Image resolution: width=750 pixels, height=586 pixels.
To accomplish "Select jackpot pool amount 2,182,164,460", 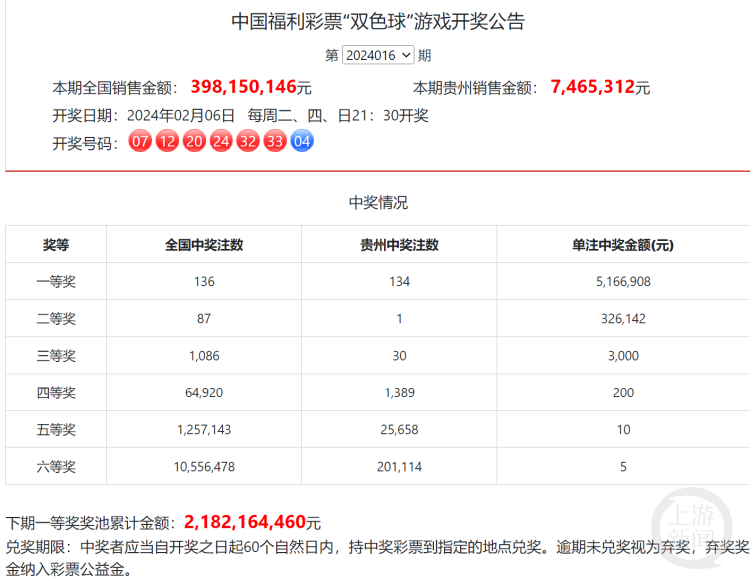I will tap(245, 522).
